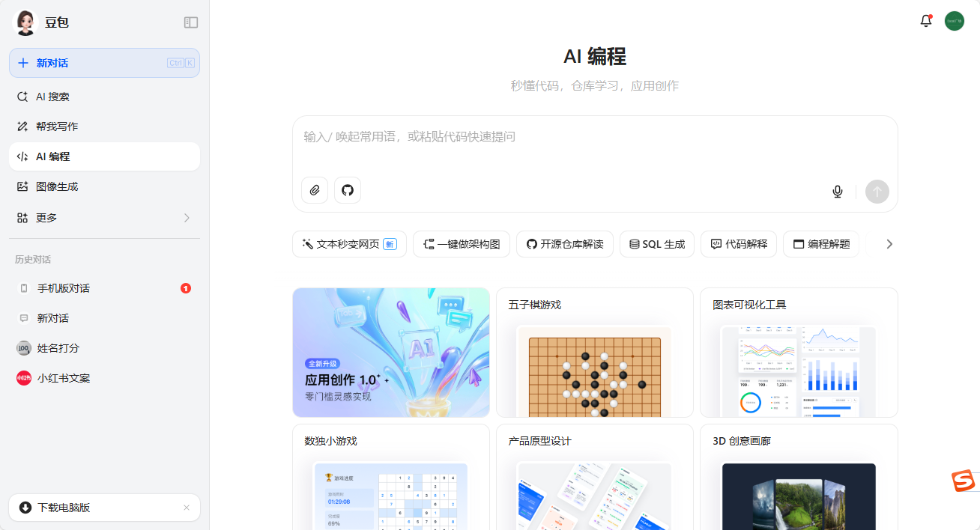980x530 pixels.
Task: Open the user profile avatar
Action: point(955,21)
